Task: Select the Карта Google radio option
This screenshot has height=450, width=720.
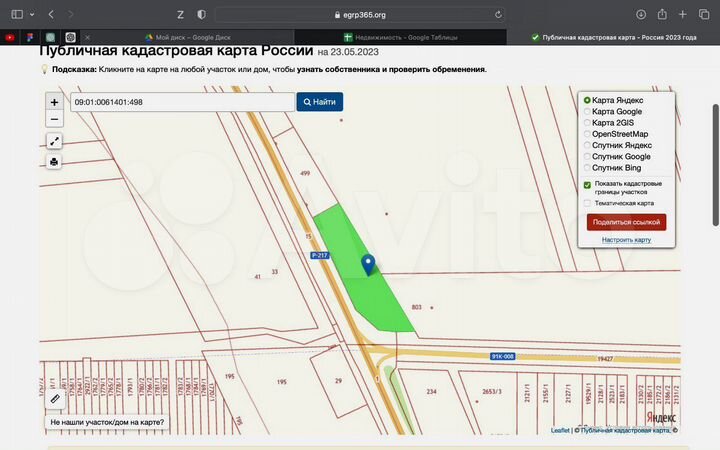Action: click(x=587, y=112)
